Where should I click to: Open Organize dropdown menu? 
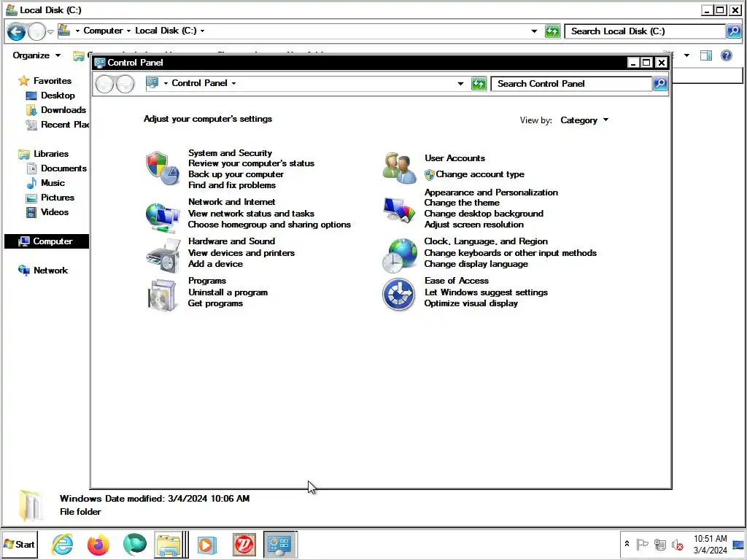(36, 55)
